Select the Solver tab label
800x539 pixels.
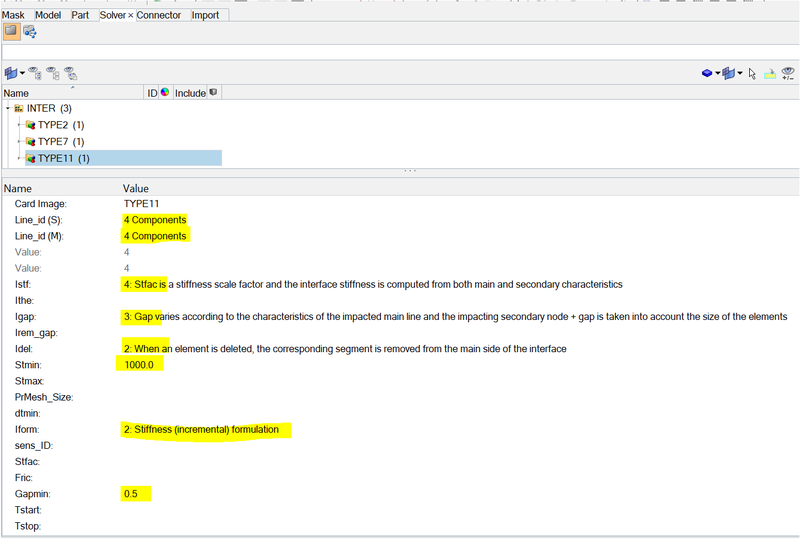click(113, 15)
